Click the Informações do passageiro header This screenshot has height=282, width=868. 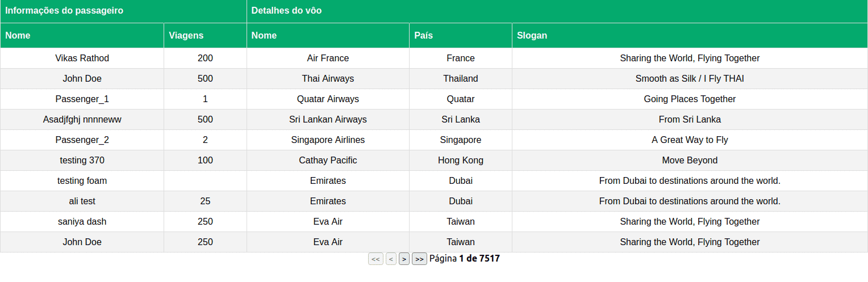(64, 11)
